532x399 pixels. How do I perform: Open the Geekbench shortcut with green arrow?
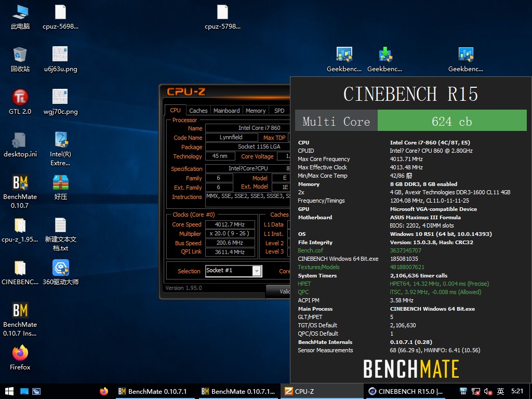(x=385, y=59)
